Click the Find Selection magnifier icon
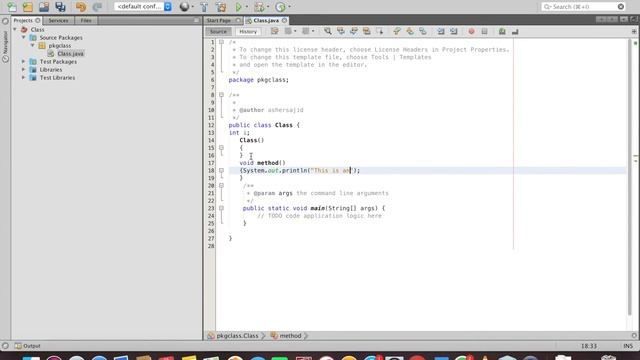 tap(328, 31)
